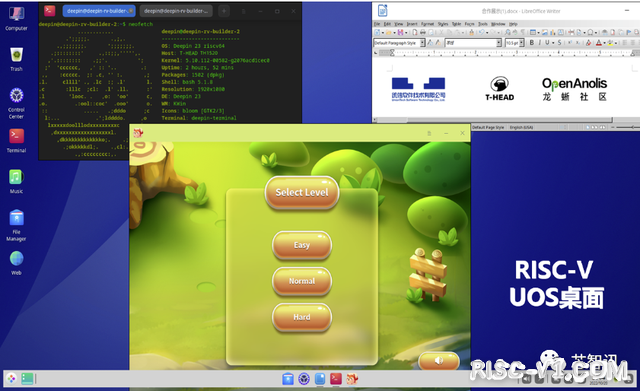This screenshot has width=640, height=391.
Task: Click Clone Formatting paintbrush in Writer
Action: tap(471, 33)
